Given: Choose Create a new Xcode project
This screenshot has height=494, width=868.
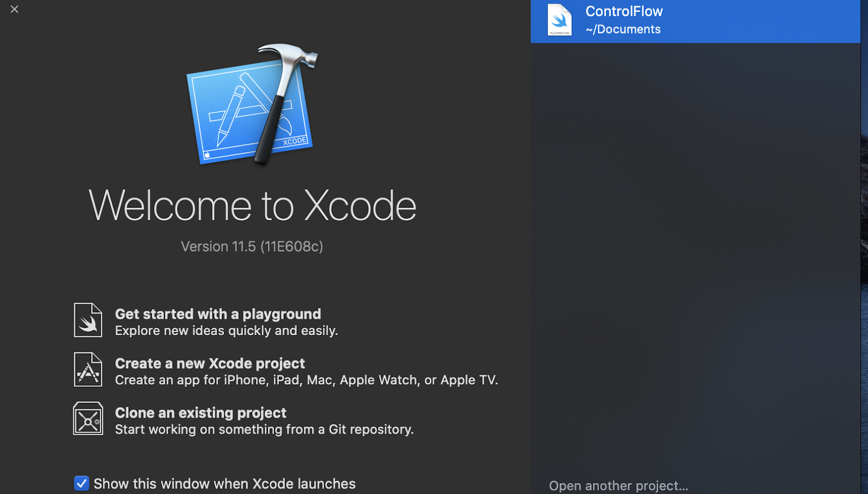Looking at the screenshot, I should 210,363.
